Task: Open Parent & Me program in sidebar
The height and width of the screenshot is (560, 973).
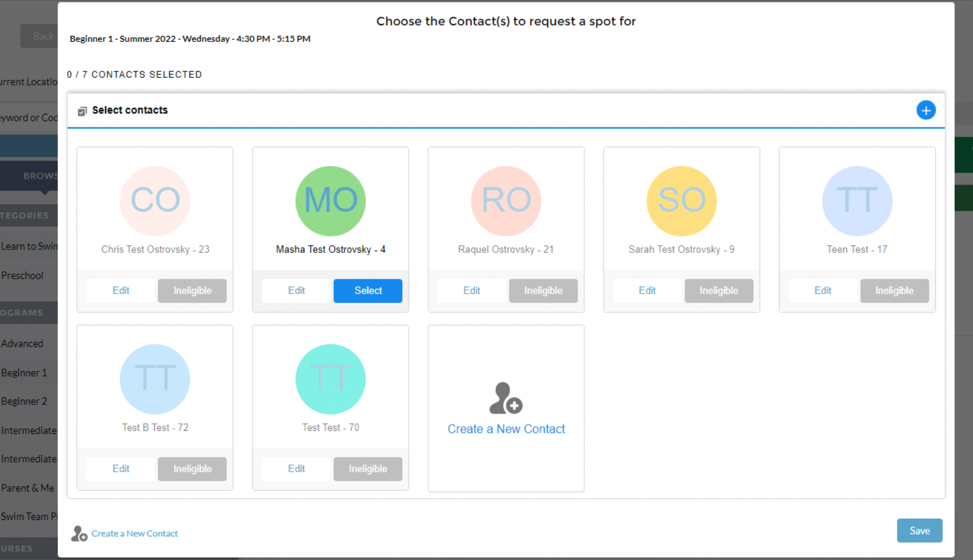Action: tap(28, 488)
